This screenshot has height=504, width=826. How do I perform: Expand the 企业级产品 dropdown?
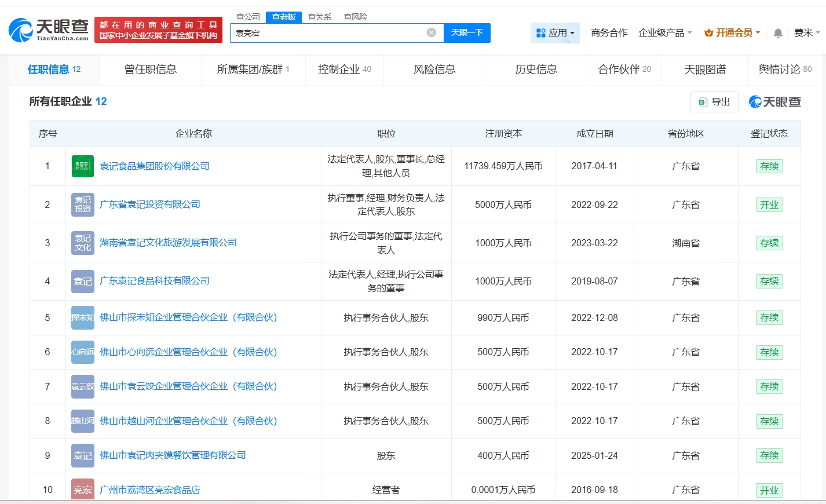pyautogui.click(x=664, y=33)
